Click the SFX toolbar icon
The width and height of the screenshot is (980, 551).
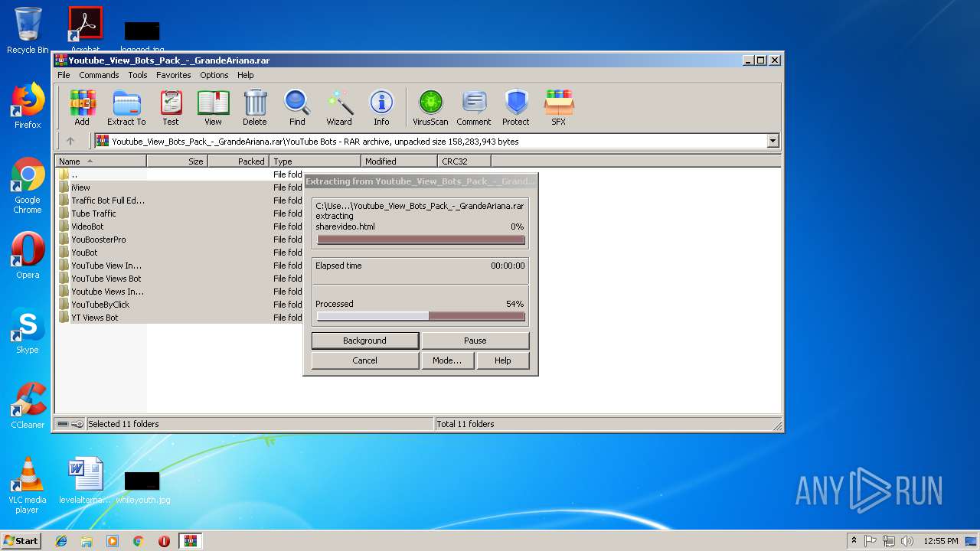click(x=559, y=108)
